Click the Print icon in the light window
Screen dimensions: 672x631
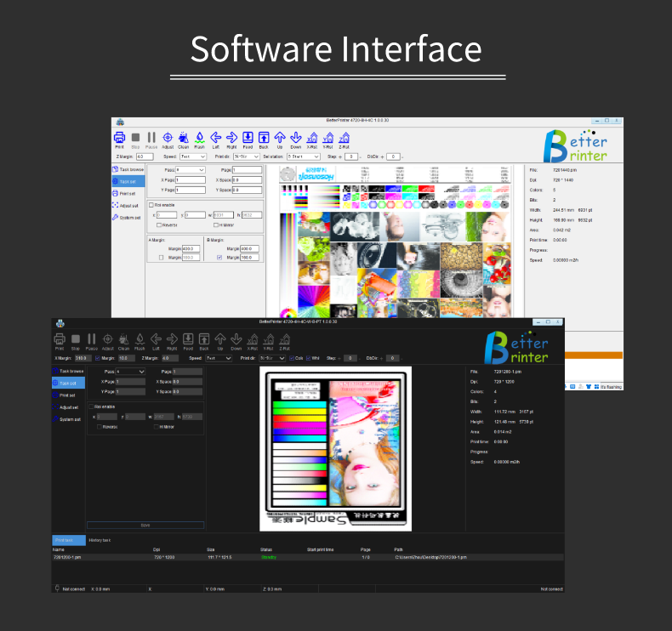(120, 138)
